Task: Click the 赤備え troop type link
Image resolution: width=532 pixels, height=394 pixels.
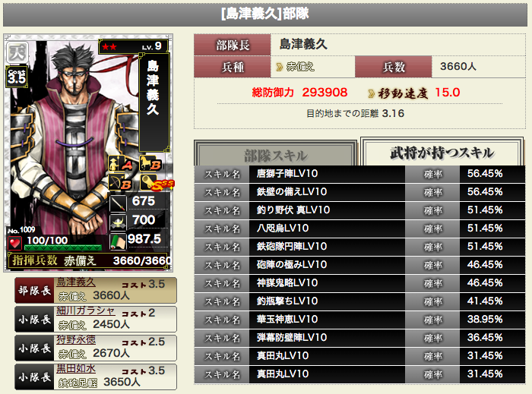Action: click(300, 67)
